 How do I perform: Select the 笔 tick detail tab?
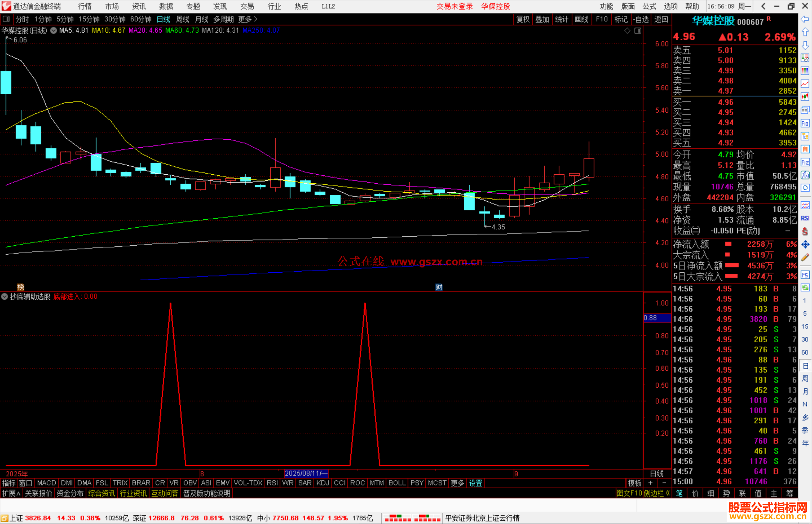point(679,493)
